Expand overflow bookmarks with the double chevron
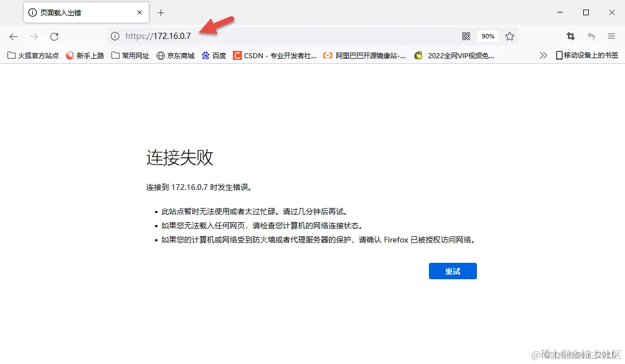The width and height of the screenshot is (625, 364). coord(543,55)
